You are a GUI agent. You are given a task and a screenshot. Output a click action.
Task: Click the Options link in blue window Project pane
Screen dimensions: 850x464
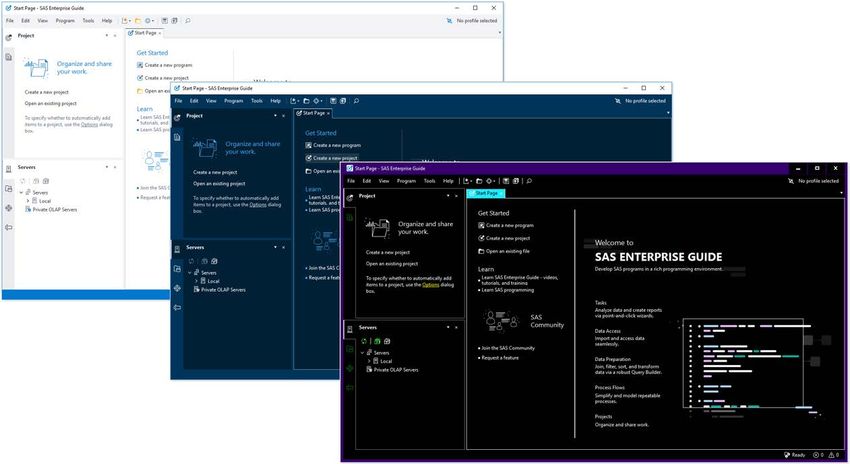257,205
